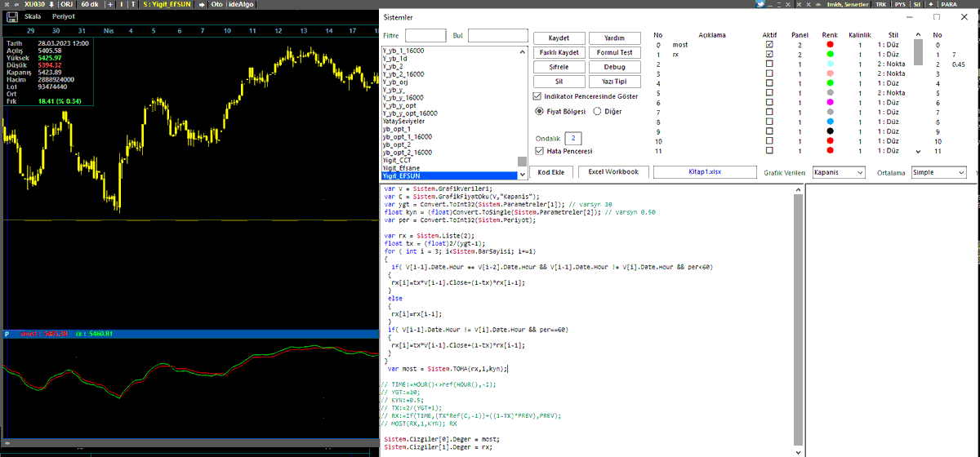Click the T button in chart toolbar

pyautogui.click(x=133, y=4)
